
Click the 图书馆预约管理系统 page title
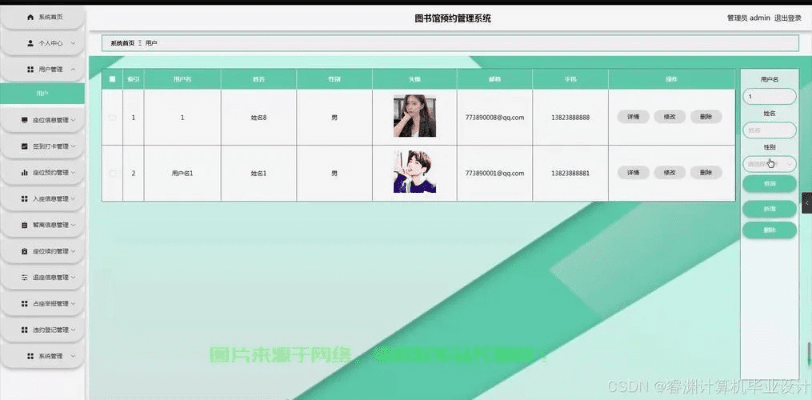point(453,19)
